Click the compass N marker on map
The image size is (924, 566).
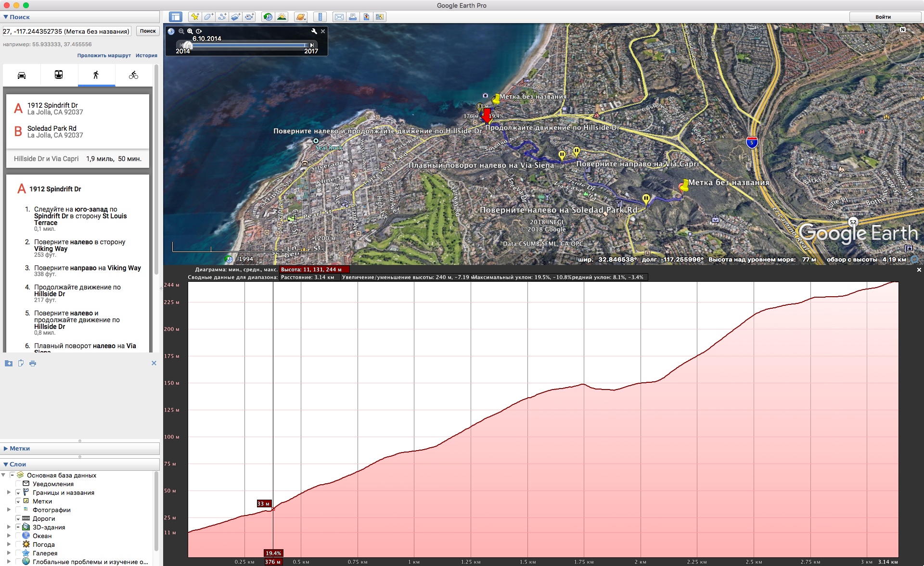[902, 30]
